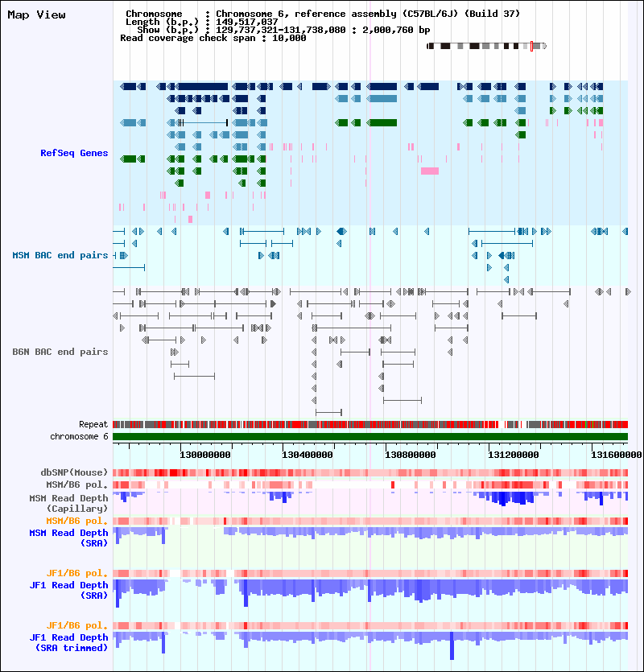The image size is (644, 672).
Task: Click the MSM Read Depth (Capillary) label
Action: pyautogui.click(x=68, y=503)
